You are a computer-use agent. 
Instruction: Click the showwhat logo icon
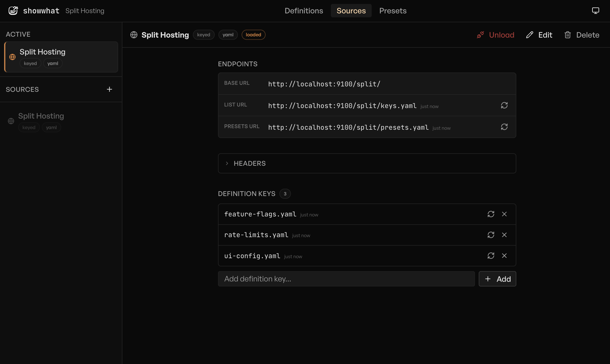coord(13,11)
